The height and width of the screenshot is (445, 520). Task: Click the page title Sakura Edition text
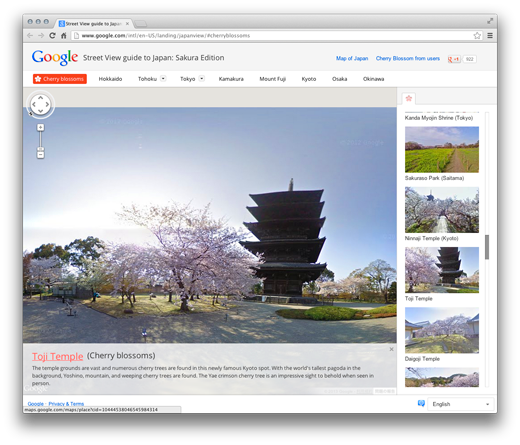pyautogui.click(x=200, y=58)
